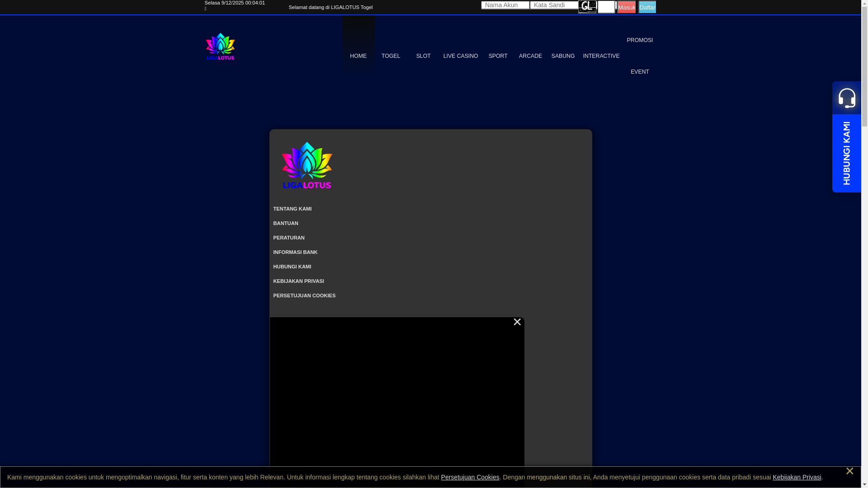Open HUBUNGI KAMI footer link
The width and height of the screenshot is (868, 488).
292,267
